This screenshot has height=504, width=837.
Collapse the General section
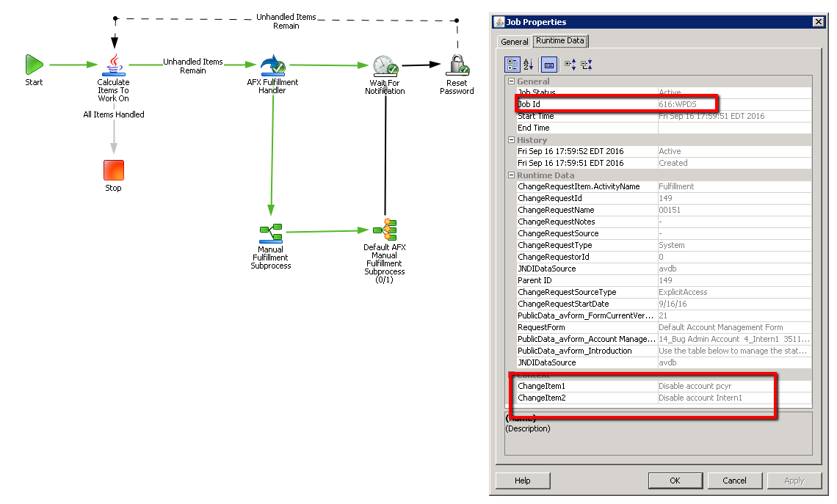click(x=512, y=81)
